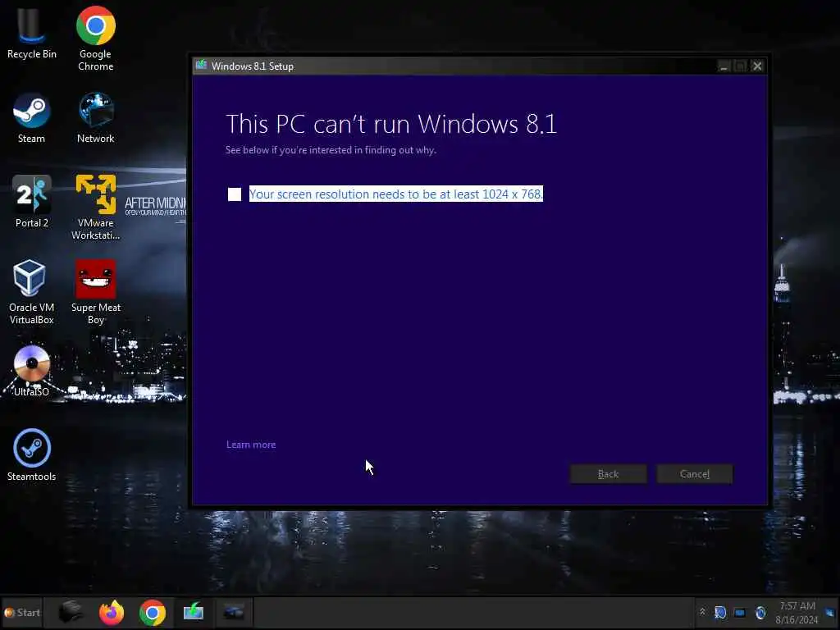
Task: Open the dark window taskbar icon next to setup
Action: pos(234,612)
